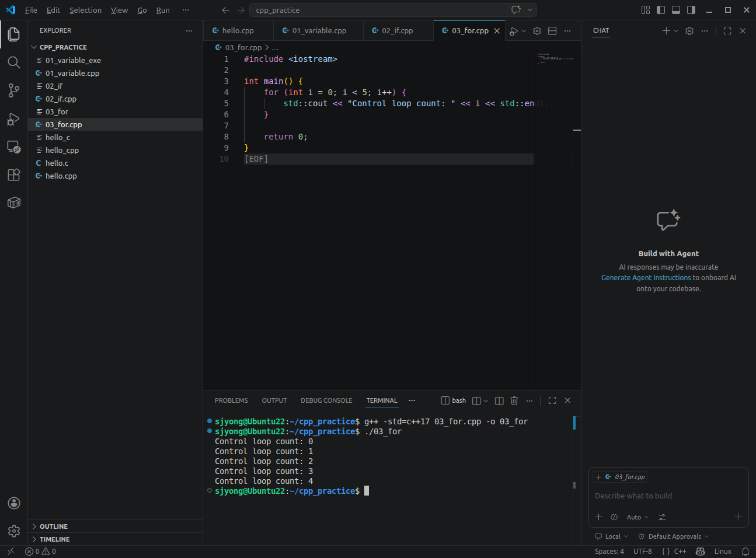
Task: Kill the terminal with trash icon
Action: (x=514, y=400)
